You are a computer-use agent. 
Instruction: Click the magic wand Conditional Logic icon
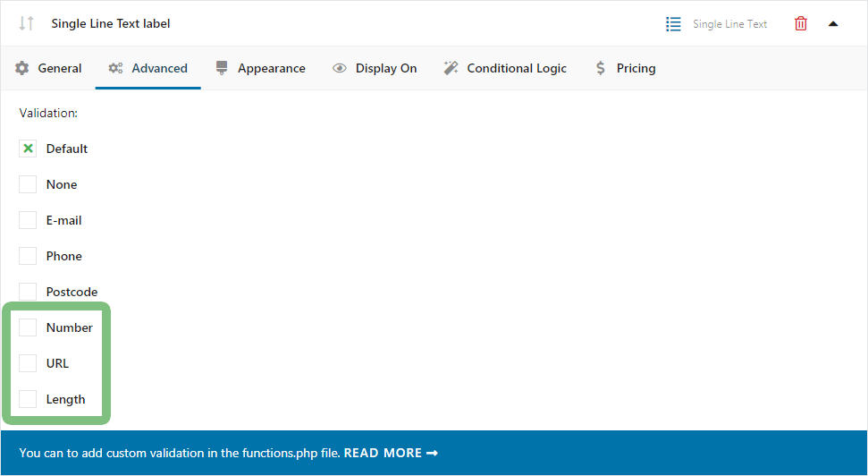click(451, 68)
